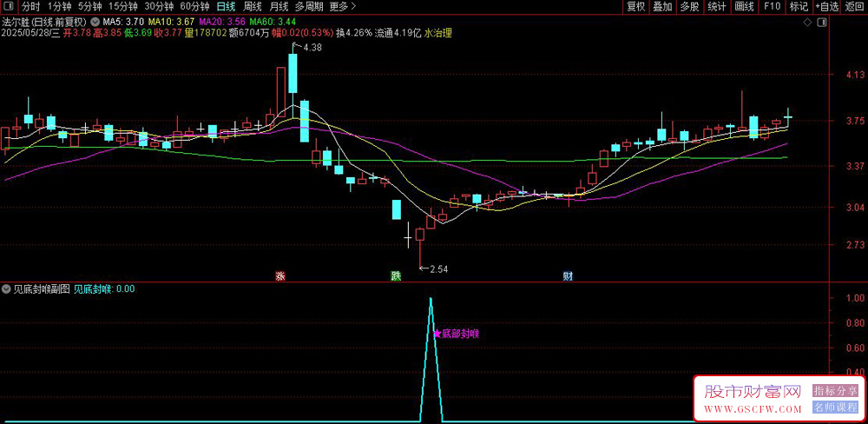Toggle the right sidebar panel icon
868x424 pixels.
click(822, 23)
